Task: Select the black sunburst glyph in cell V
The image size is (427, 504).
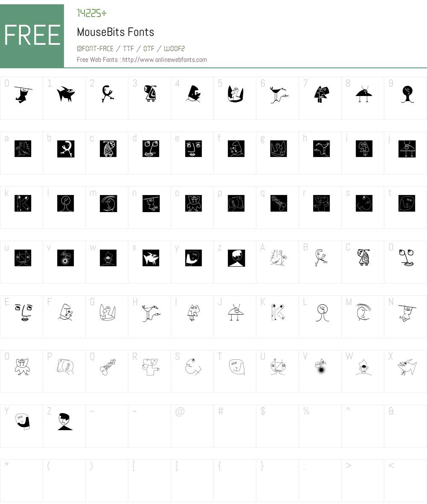Action: click(x=321, y=367)
